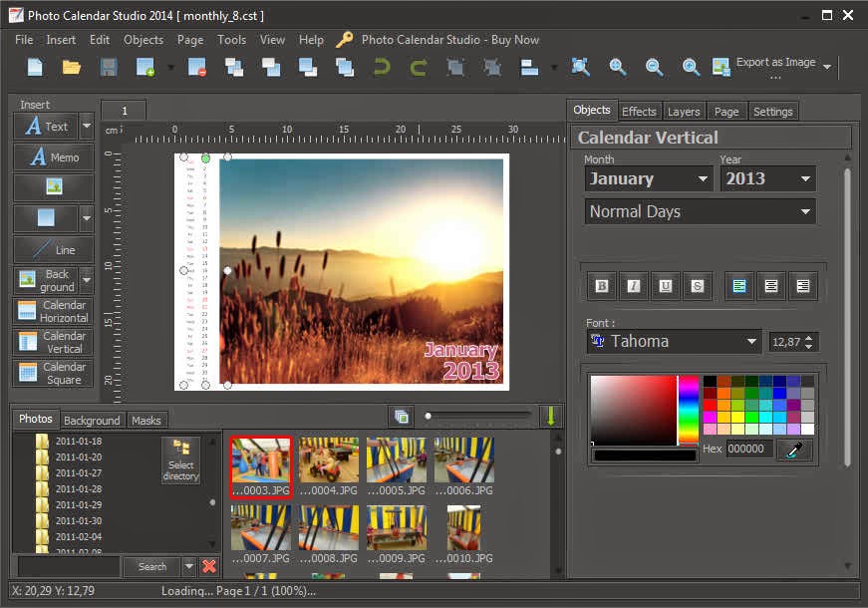Image resolution: width=868 pixels, height=608 pixels.
Task: Open the Year dropdown showing 2013
Action: coord(767,178)
